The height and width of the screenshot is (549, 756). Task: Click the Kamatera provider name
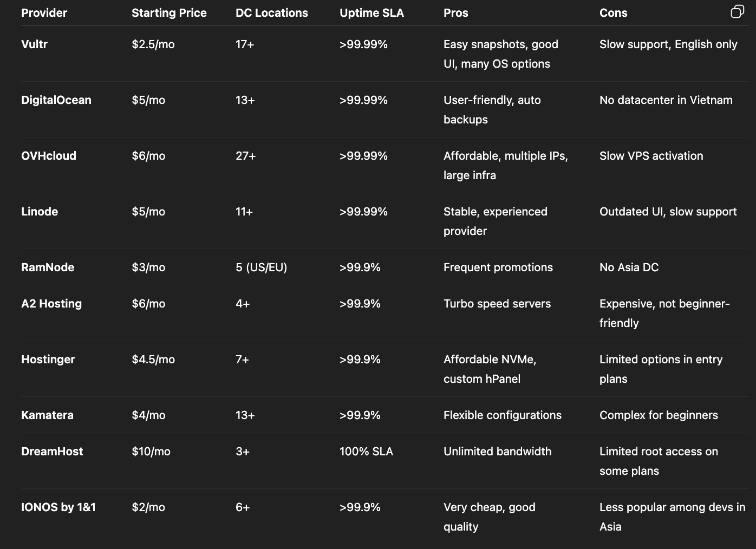coord(47,415)
